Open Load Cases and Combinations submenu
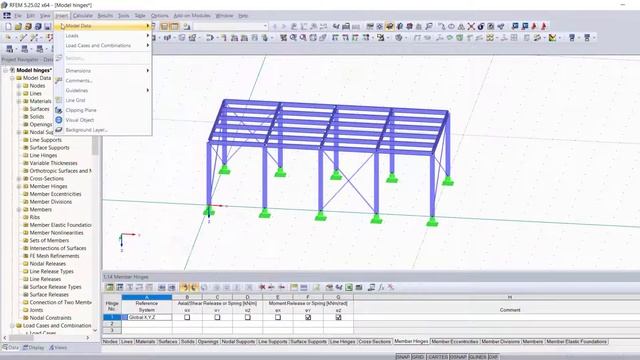This screenshot has width=640, height=360. click(103, 45)
